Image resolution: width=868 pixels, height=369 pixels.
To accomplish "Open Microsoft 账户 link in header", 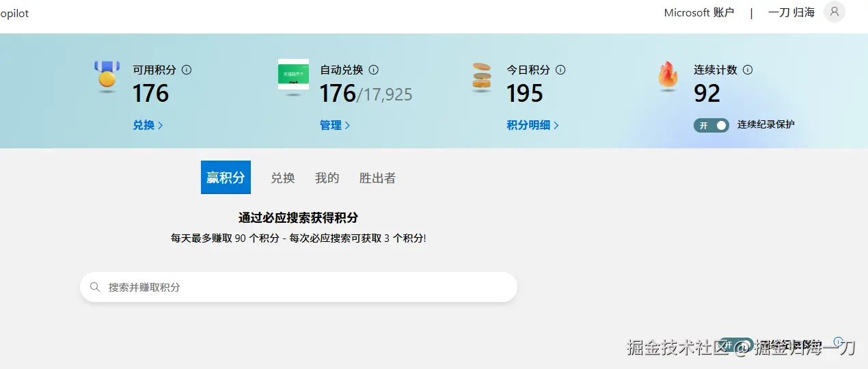I will tap(699, 12).
